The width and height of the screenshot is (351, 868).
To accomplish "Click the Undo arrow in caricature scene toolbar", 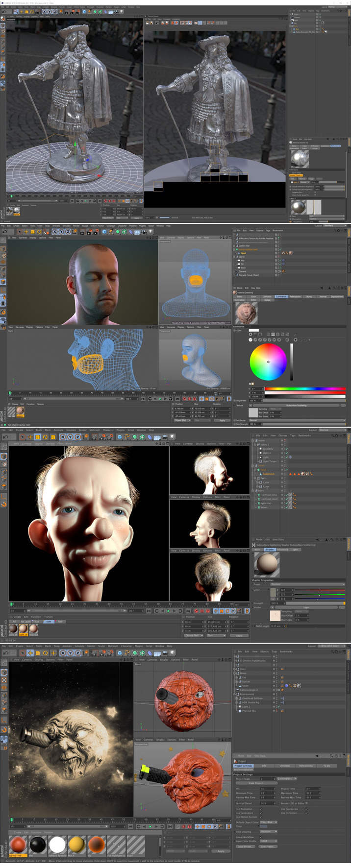I will tap(5, 436).
